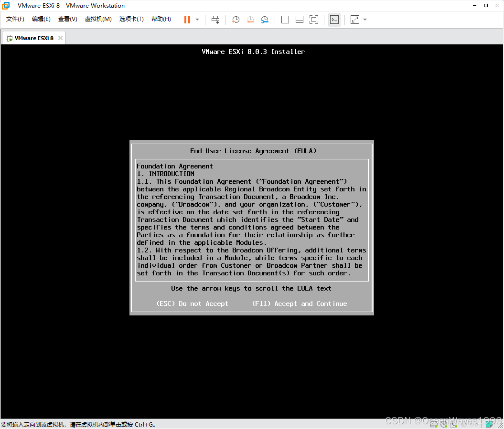The height and width of the screenshot is (429, 504).
Task: Click the Ctrl+G input hint in status bar
Action: 78,425
